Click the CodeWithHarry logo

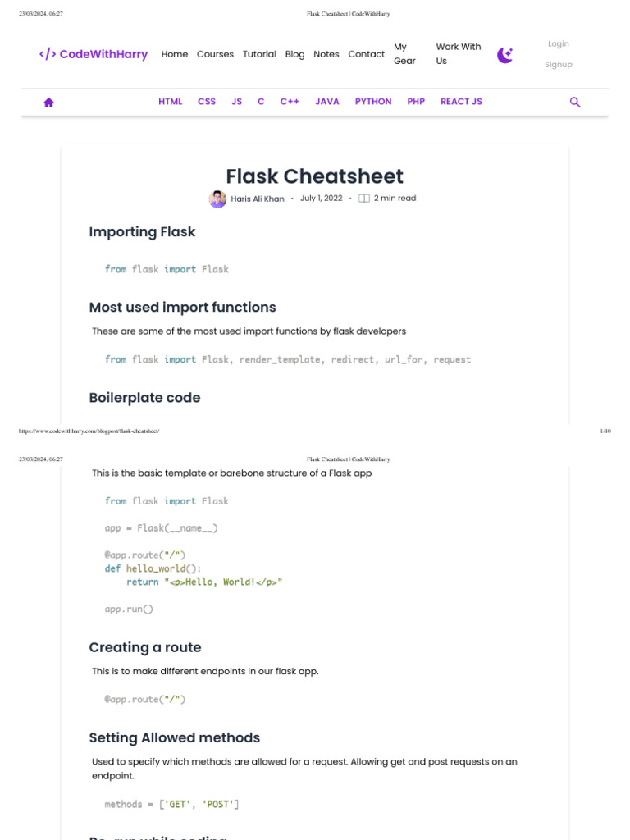tap(94, 54)
